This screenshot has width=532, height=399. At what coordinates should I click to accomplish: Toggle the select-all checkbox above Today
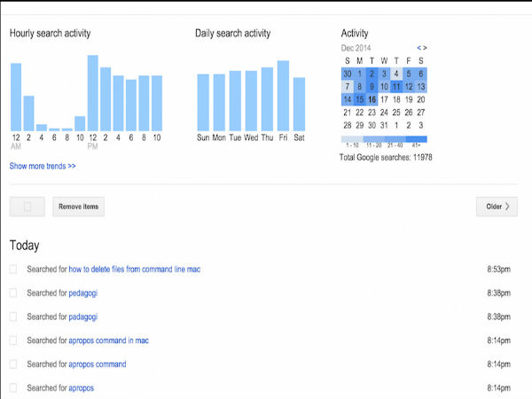[x=27, y=207]
